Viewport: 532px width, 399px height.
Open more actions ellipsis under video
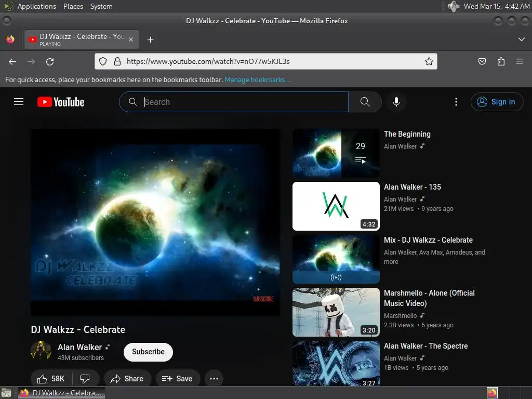(214, 379)
